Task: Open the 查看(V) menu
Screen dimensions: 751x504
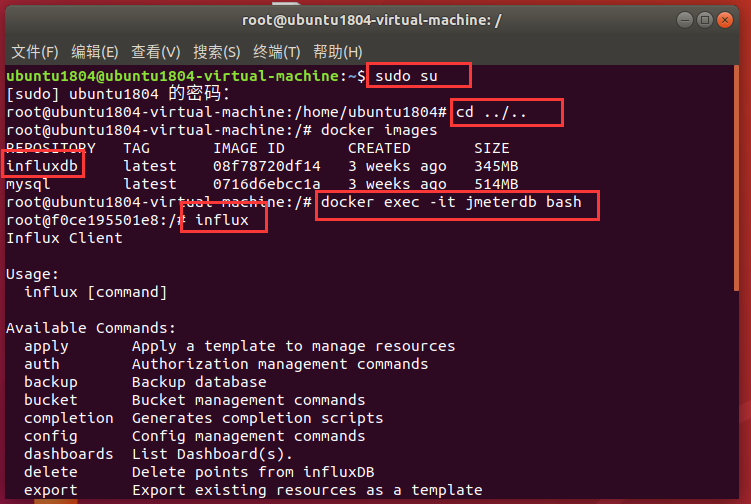Action: tap(156, 52)
